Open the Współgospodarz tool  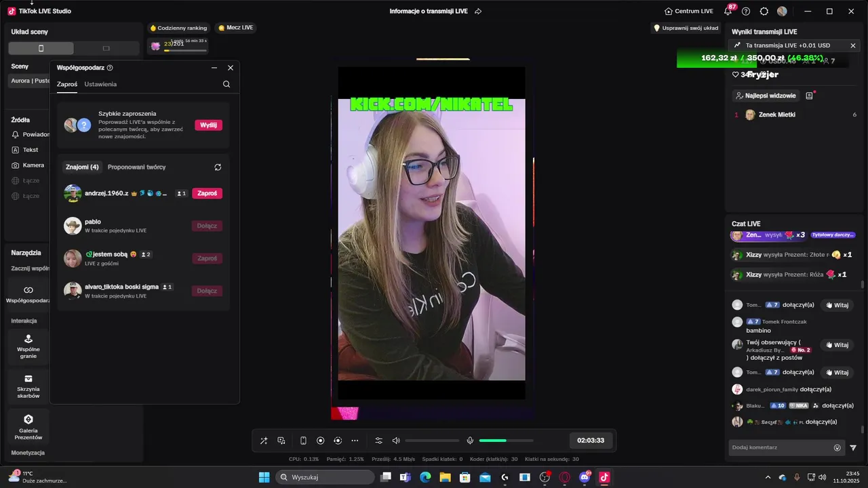28,294
